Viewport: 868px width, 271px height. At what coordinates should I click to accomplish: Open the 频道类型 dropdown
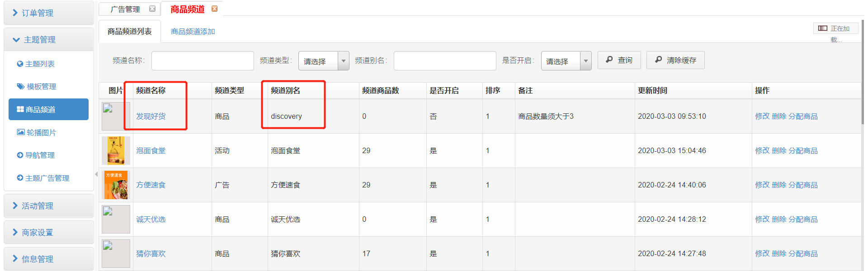pos(324,61)
